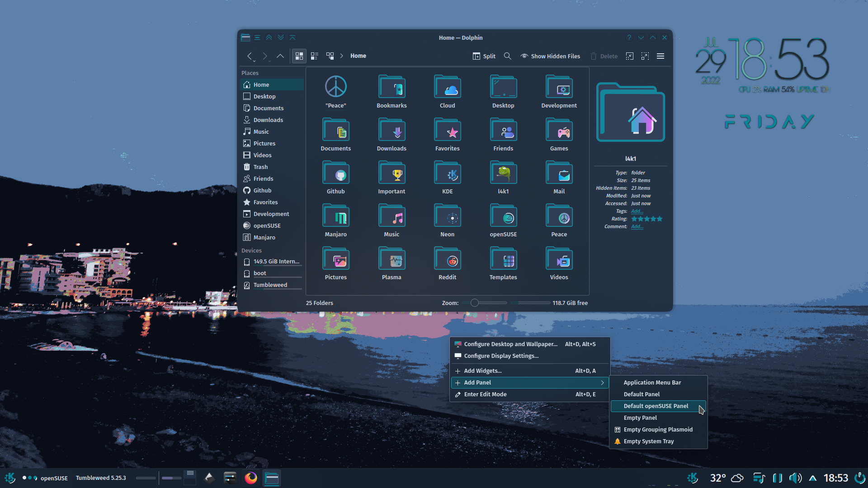Open the Cloud folder

tap(447, 92)
